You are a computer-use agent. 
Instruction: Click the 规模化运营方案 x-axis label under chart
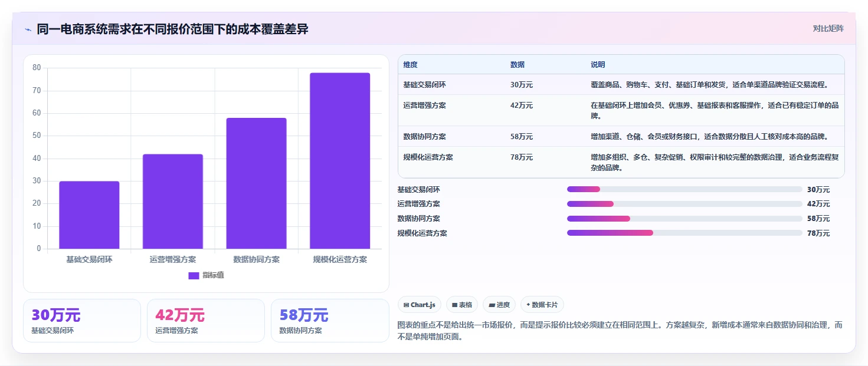point(340,259)
